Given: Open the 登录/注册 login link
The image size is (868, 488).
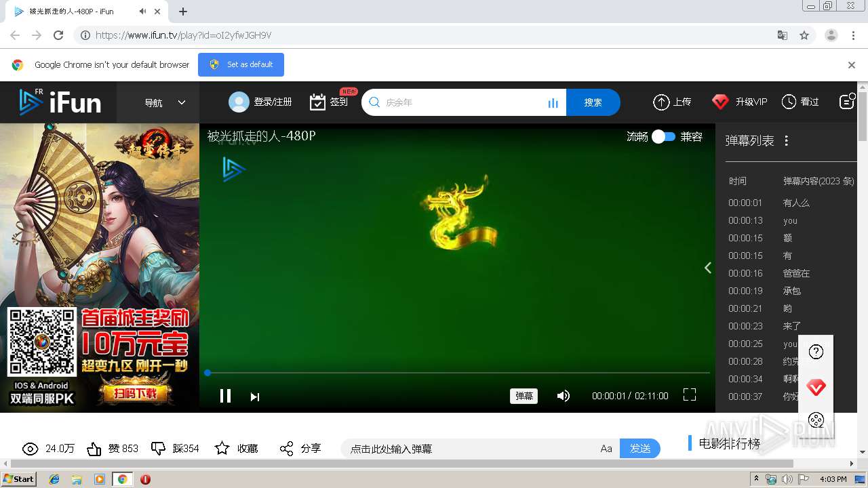Looking at the screenshot, I should pyautogui.click(x=273, y=102).
